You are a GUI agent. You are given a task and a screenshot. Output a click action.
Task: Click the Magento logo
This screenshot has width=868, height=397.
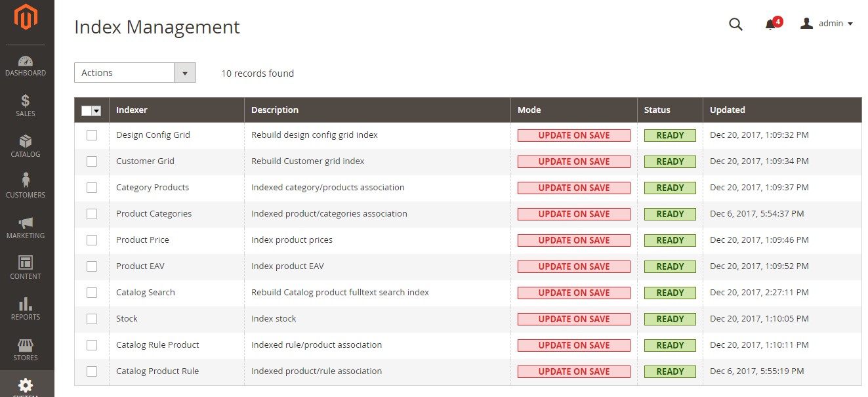26,19
